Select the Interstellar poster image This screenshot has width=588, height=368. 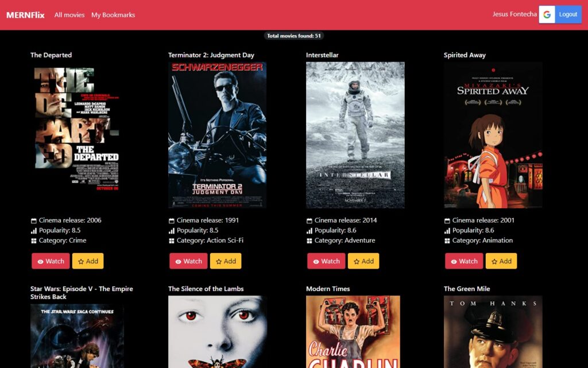pyautogui.click(x=355, y=135)
